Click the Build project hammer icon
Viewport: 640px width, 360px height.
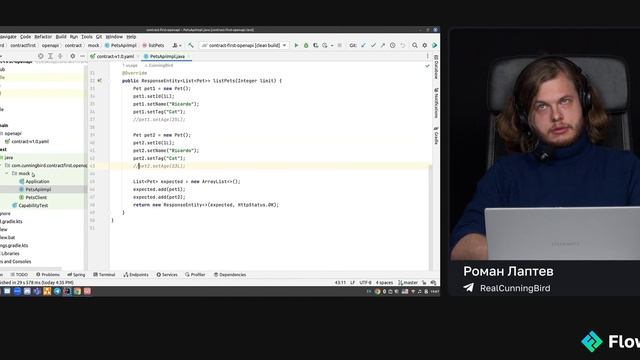point(191,45)
